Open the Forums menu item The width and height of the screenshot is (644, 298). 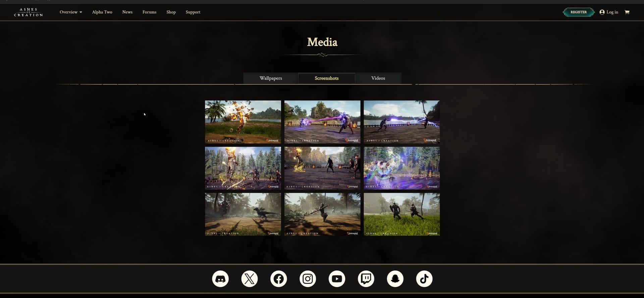pos(150,12)
